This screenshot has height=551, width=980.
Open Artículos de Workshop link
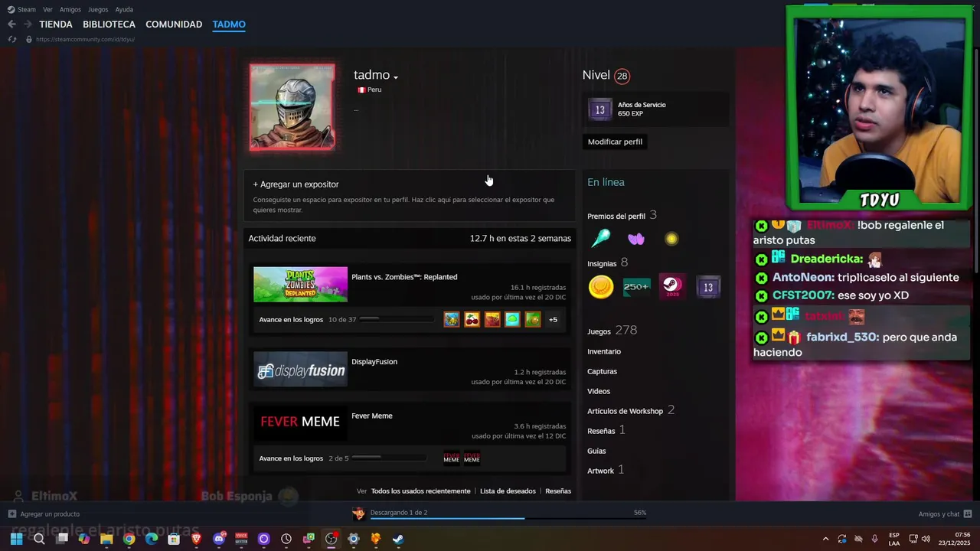coord(625,411)
